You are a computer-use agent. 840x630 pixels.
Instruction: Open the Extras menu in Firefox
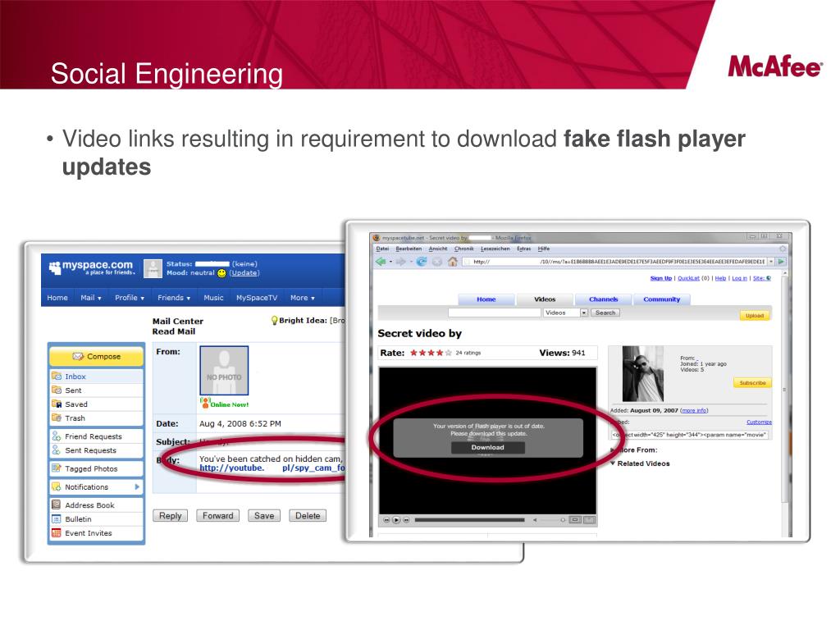click(x=524, y=249)
